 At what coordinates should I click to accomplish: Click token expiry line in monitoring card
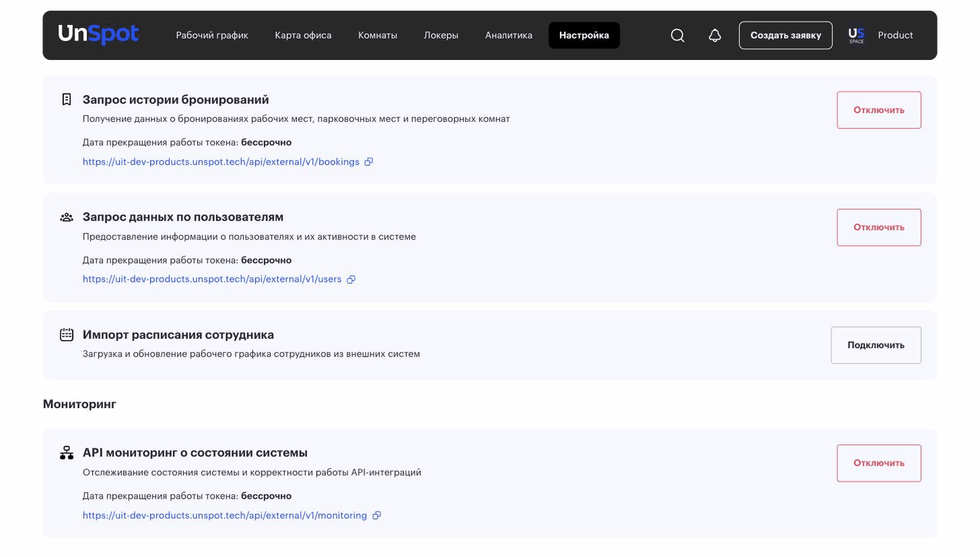coord(187,496)
